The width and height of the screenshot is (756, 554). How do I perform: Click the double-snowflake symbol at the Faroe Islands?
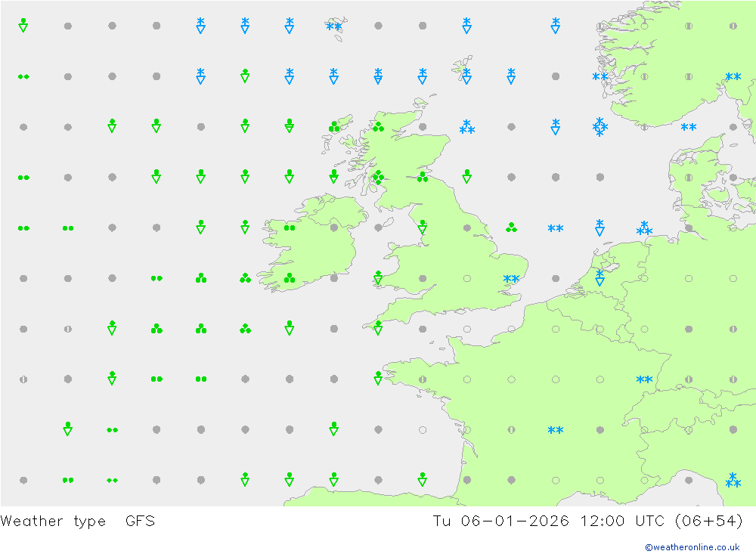coord(333,26)
